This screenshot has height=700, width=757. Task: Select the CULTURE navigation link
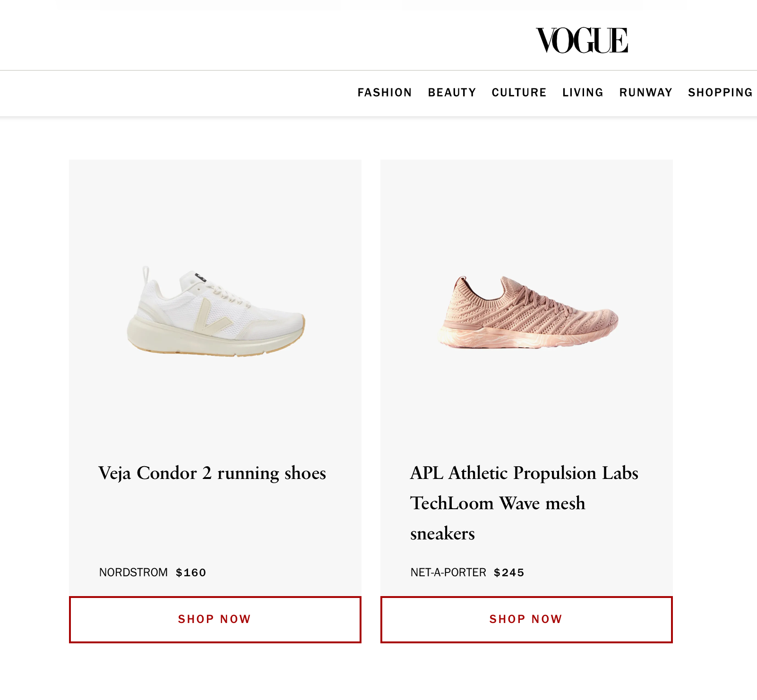tap(519, 93)
